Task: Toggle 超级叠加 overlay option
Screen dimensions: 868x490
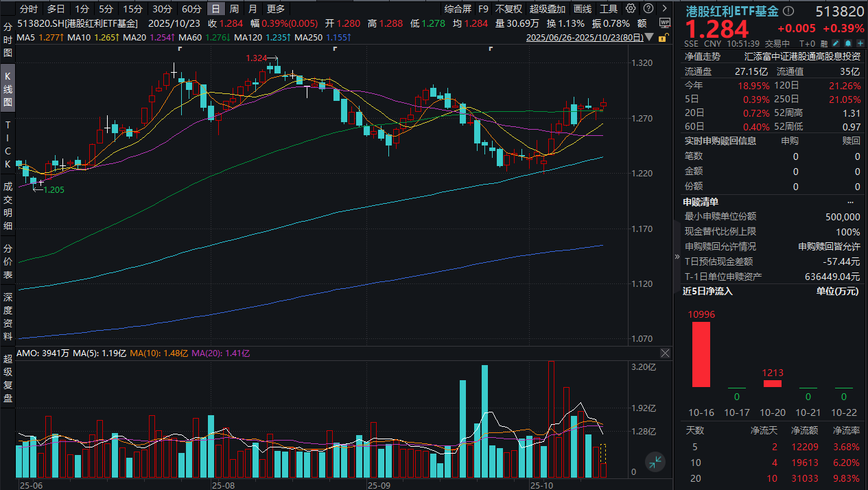Action: tap(547, 9)
